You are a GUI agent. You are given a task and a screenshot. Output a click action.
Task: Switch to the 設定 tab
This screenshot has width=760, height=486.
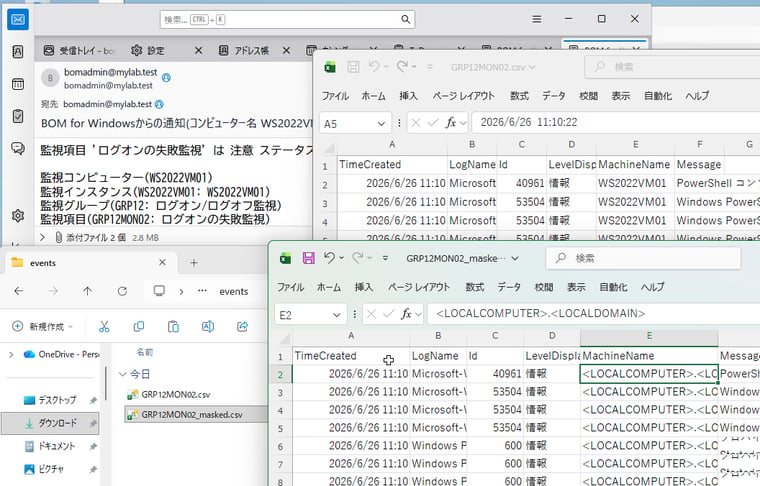pyautogui.click(x=148, y=50)
